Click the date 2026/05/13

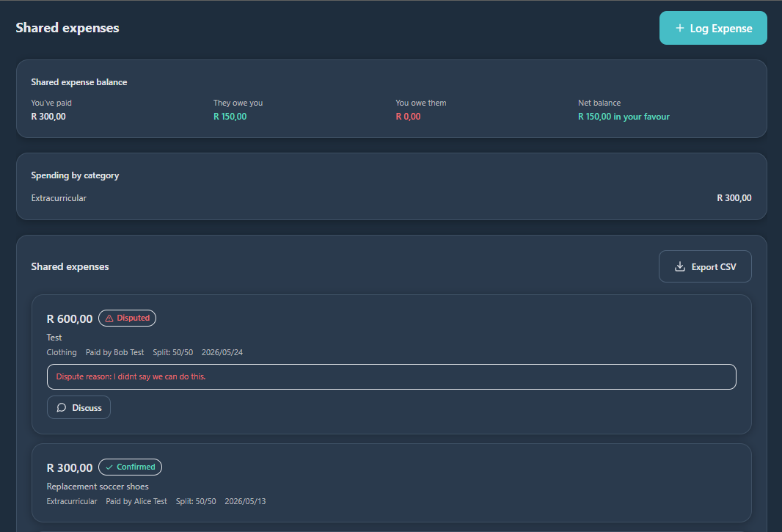point(245,501)
